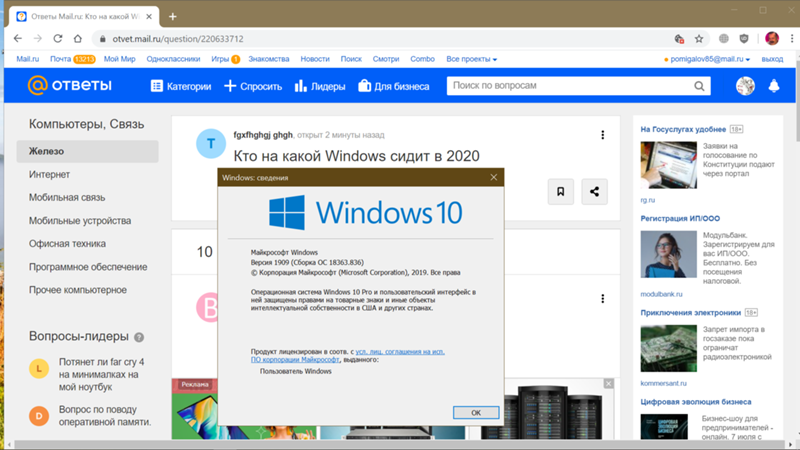Open Новости in the top bar
Viewport: 800px width, 450px height.
pos(315,59)
